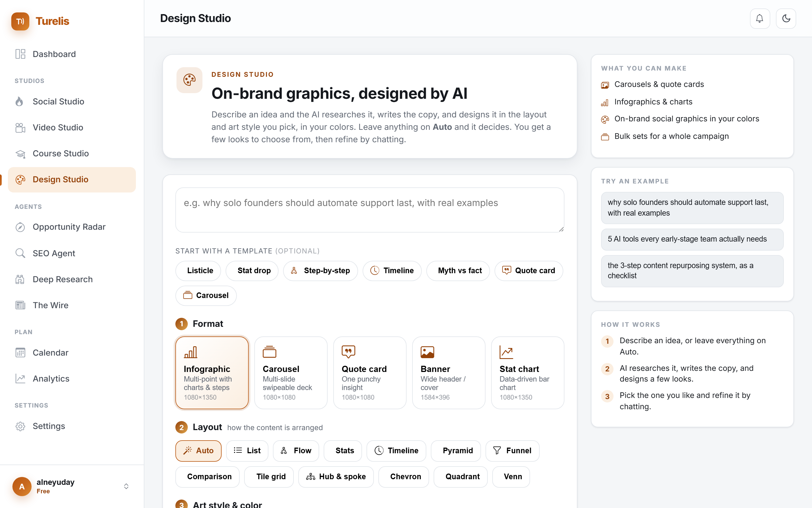The width and height of the screenshot is (812, 508).
Task: Use the 3-step repurposing checklist example
Action: click(x=692, y=271)
